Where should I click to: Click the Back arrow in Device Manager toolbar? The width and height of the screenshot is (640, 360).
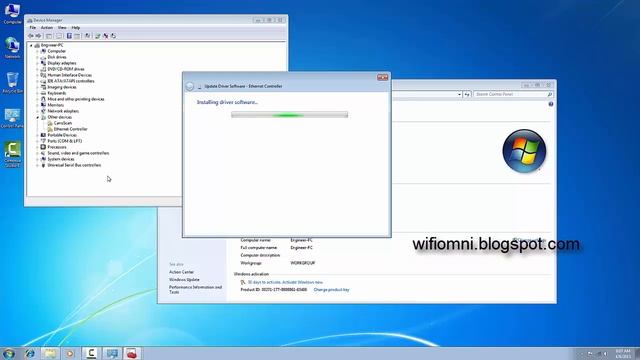(x=31, y=36)
